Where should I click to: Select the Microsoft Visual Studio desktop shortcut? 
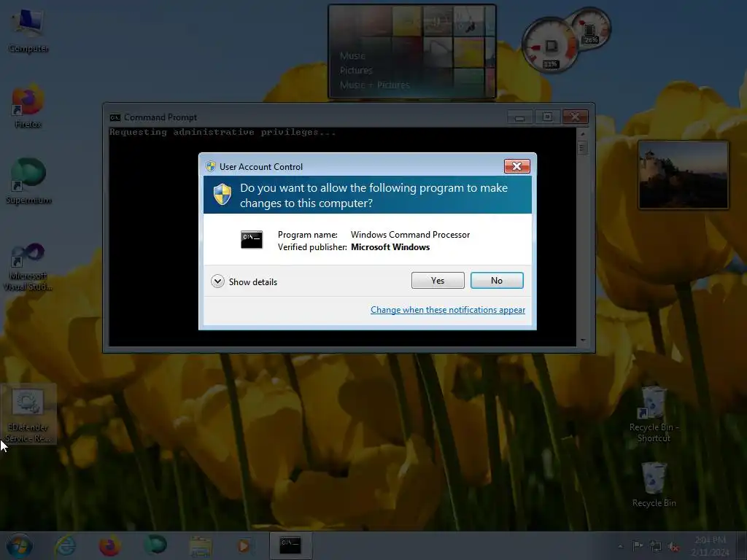tap(28, 266)
